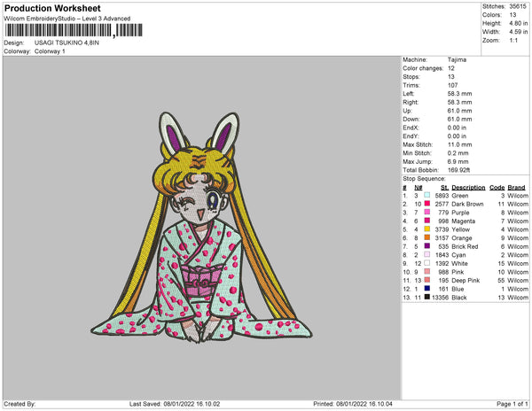Click the Brick Red description text
The height and width of the screenshot is (411, 532).
click(465, 246)
